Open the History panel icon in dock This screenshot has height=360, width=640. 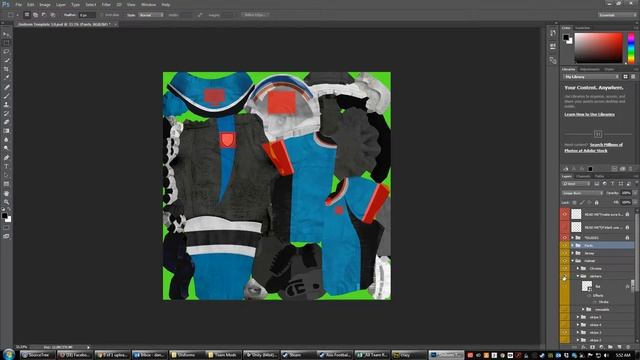(553, 33)
